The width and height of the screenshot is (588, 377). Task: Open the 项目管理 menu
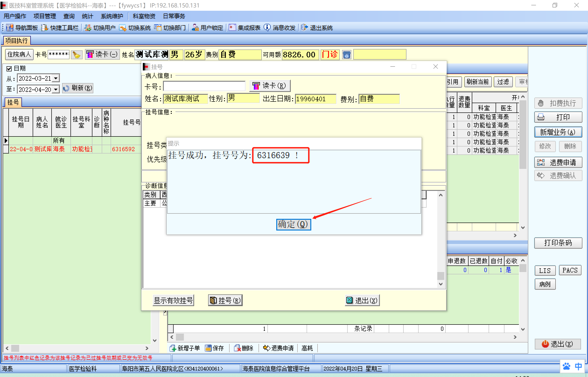point(45,16)
